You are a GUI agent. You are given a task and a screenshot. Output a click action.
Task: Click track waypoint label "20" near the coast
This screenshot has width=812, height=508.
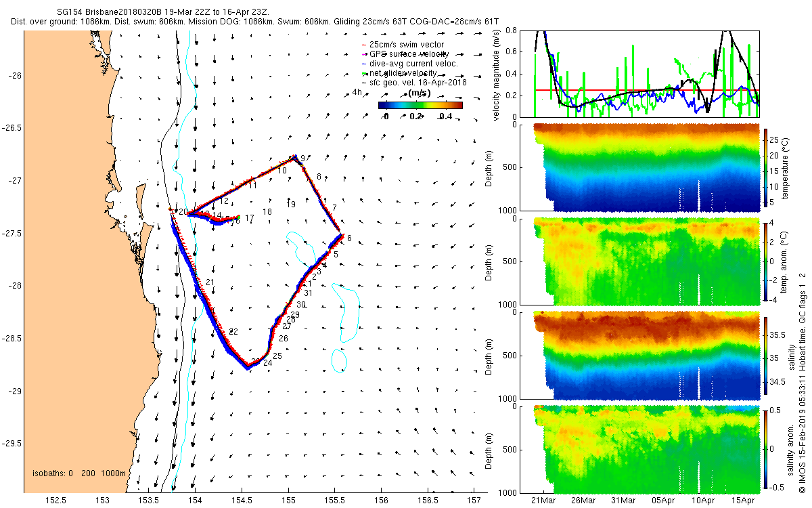tap(183, 212)
